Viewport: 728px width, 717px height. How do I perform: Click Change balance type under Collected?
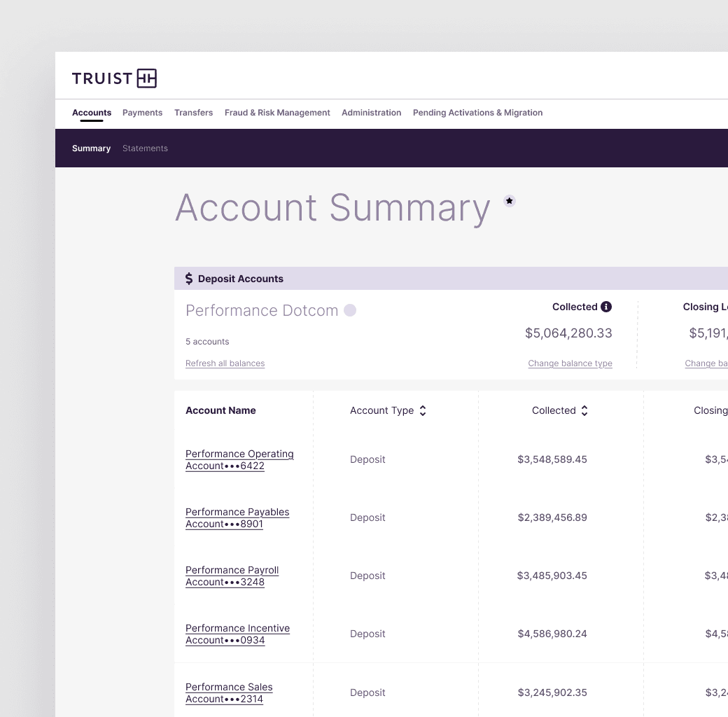(570, 363)
